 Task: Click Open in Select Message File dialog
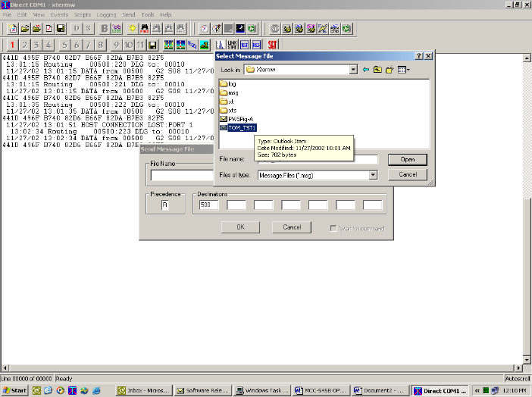408,159
